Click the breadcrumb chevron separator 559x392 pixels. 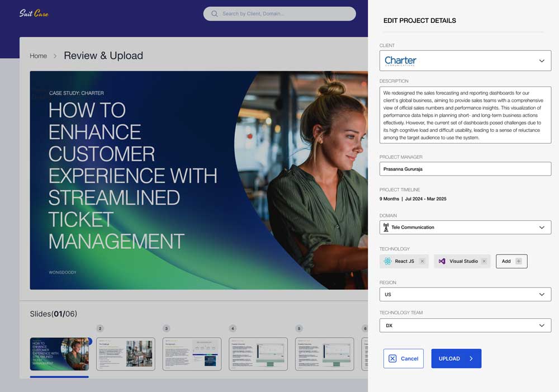tap(55, 56)
